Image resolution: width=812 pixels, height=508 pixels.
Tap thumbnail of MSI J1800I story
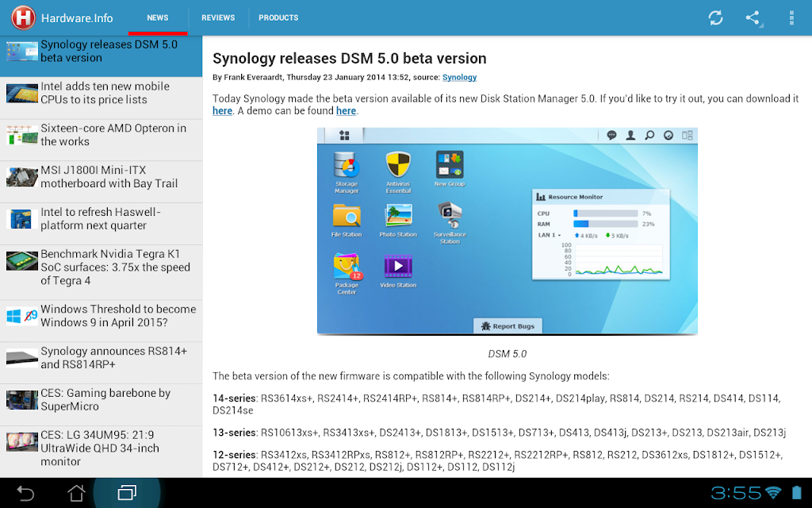pyautogui.click(x=21, y=177)
